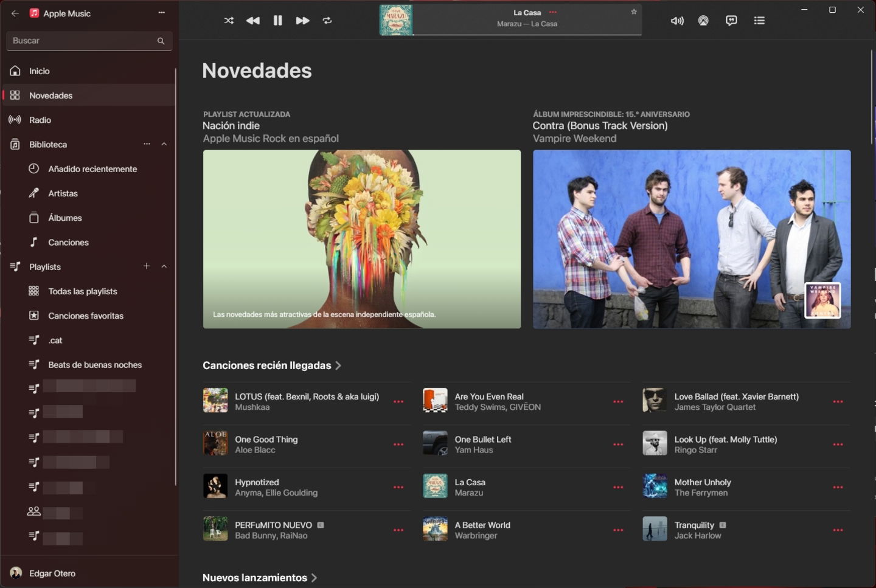This screenshot has height=588, width=876.
Task: Click the Buscar search field
Action: pos(89,41)
